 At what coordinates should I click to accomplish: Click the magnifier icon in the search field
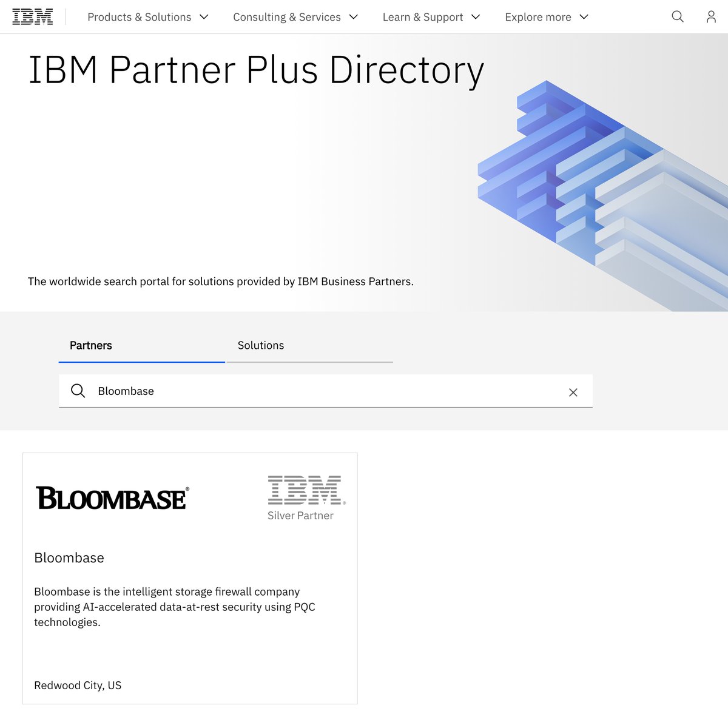point(78,391)
